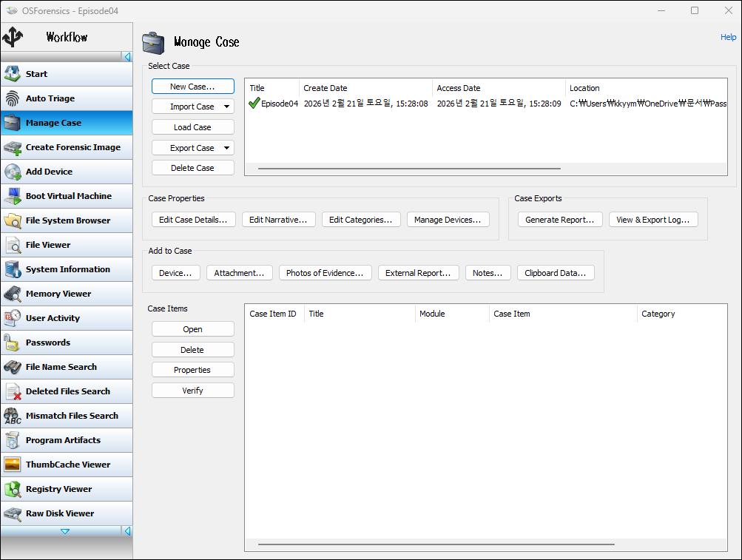Click the Delete Case button
The width and height of the screenshot is (742, 560).
tap(192, 168)
